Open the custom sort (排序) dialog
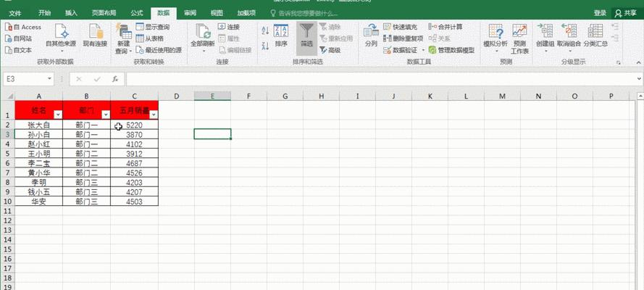644x290 pixels. [281, 36]
